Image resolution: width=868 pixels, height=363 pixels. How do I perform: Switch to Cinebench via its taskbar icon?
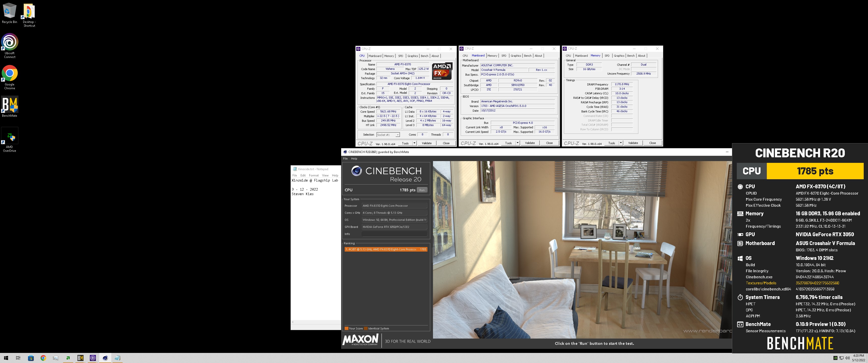point(105,358)
